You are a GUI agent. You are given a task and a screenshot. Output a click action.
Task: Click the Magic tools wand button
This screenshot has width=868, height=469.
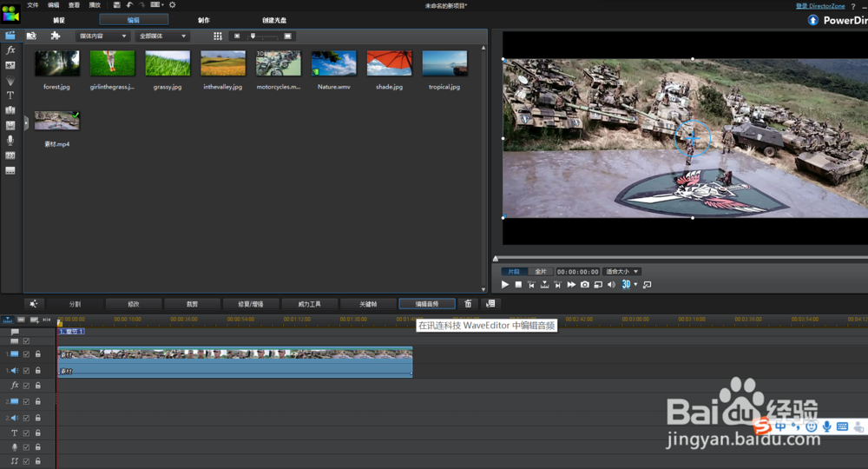tap(34, 303)
